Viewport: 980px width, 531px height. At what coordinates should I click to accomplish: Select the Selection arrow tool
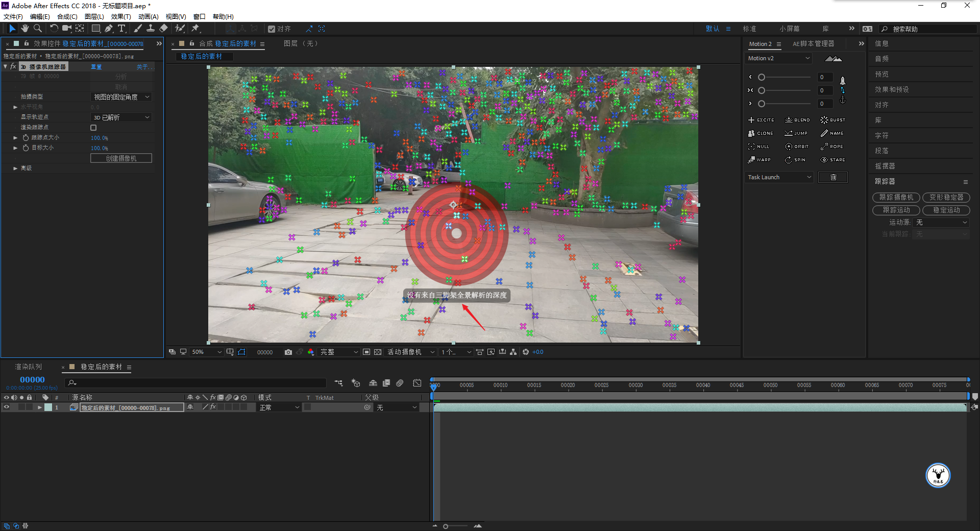[x=12, y=29]
